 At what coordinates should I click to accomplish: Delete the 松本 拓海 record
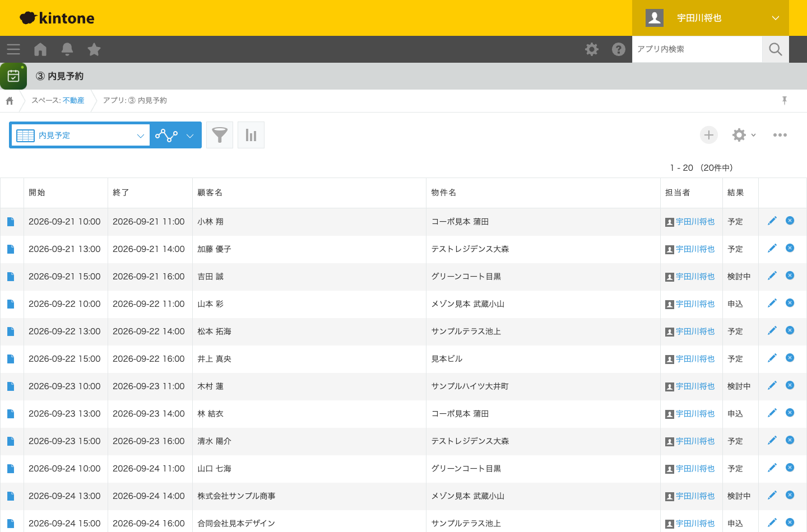click(790, 330)
